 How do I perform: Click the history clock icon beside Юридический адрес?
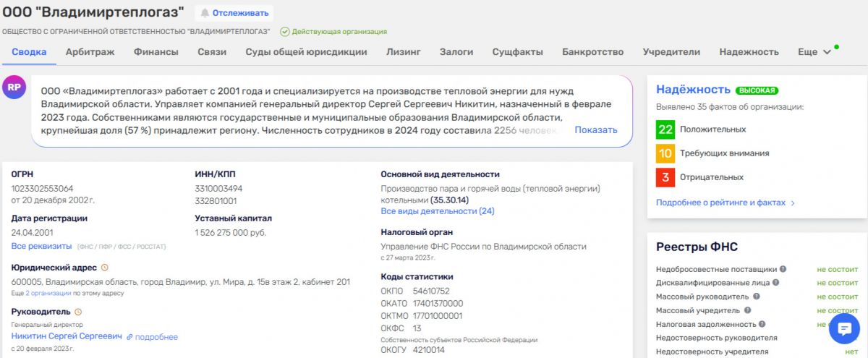[105, 268]
